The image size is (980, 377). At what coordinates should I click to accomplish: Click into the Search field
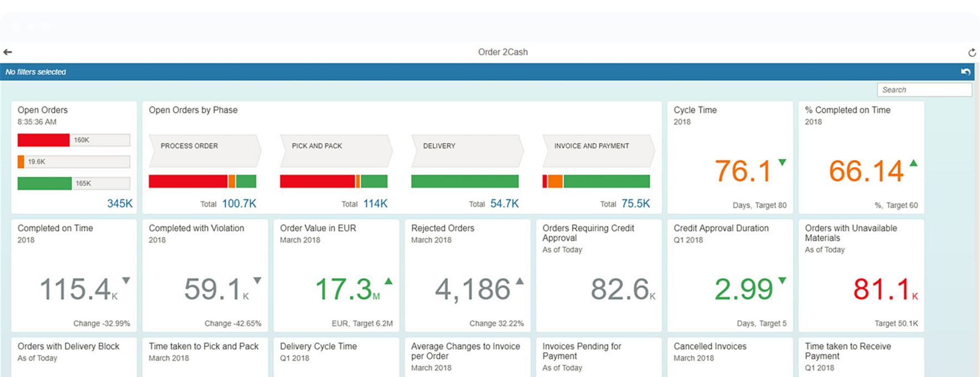click(x=924, y=90)
